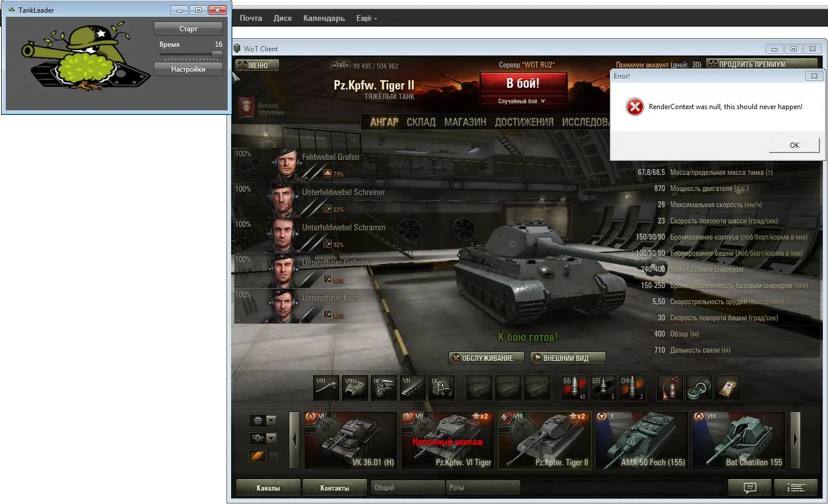Image resolution: width=828 pixels, height=504 pixels.
Task: Open Настройки in TankLeader
Action: [x=188, y=69]
